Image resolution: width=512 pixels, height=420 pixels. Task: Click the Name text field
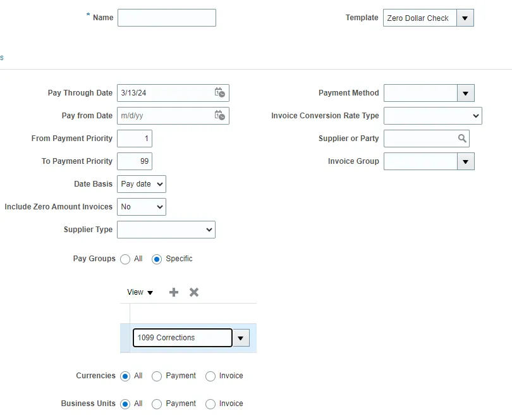(167, 18)
